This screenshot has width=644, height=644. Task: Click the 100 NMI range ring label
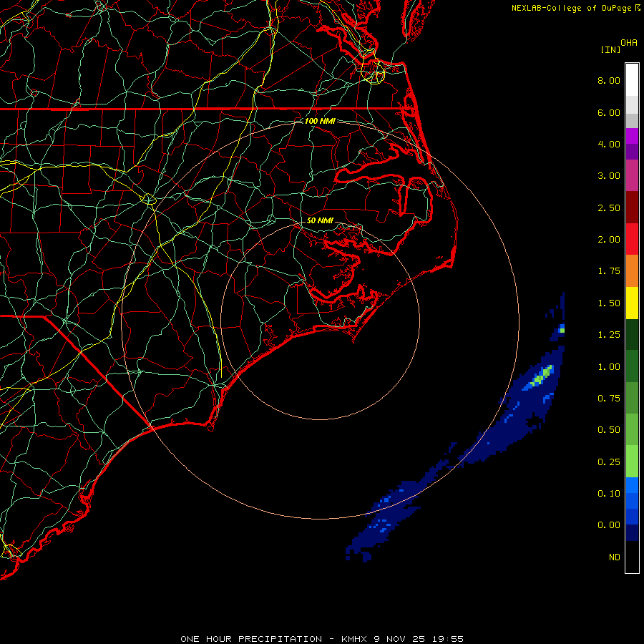[320, 121]
